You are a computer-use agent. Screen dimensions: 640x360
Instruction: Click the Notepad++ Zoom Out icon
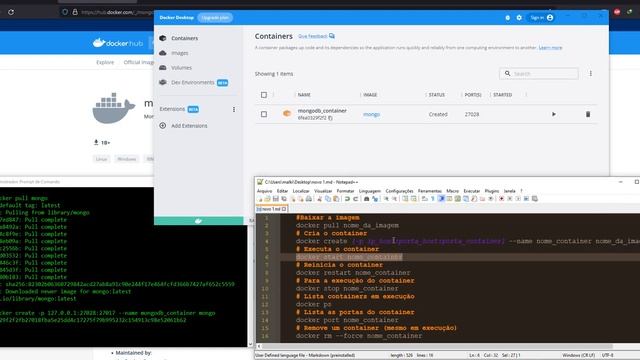click(x=394, y=199)
